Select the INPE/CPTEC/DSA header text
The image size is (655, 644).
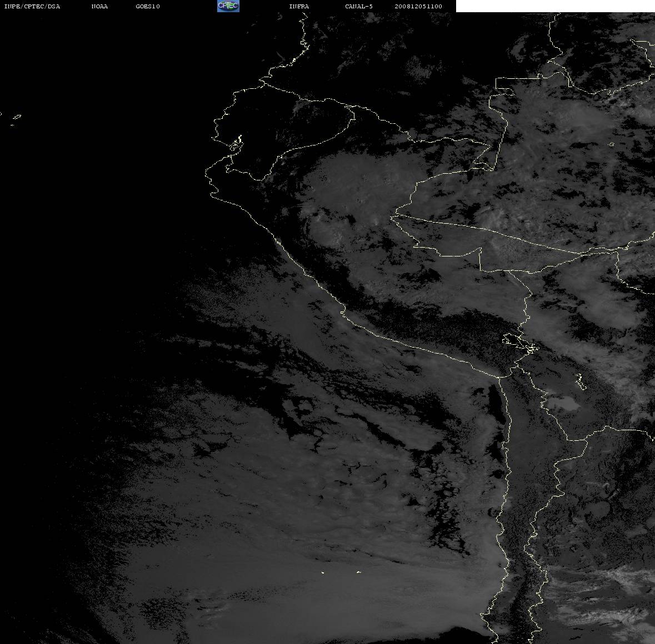(32, 6)
